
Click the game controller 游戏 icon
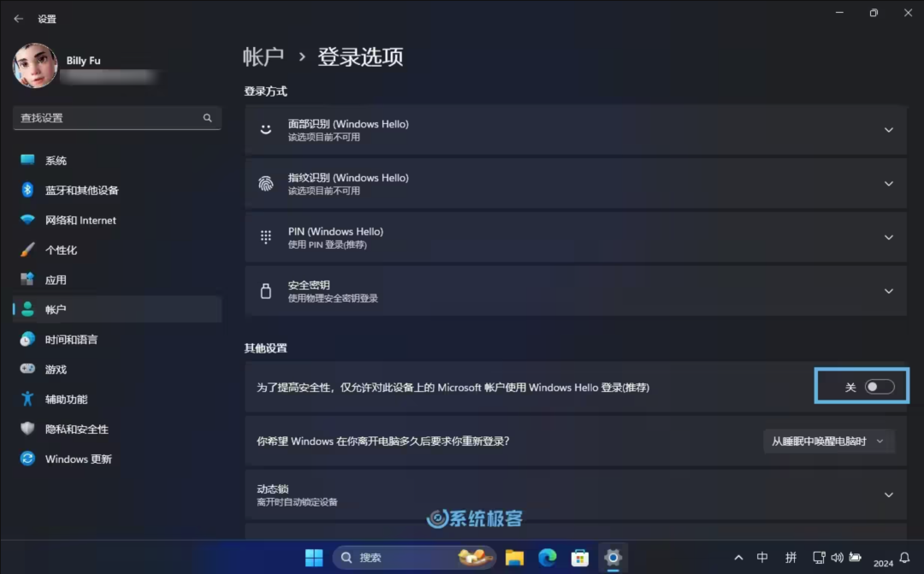coord(27,369)
